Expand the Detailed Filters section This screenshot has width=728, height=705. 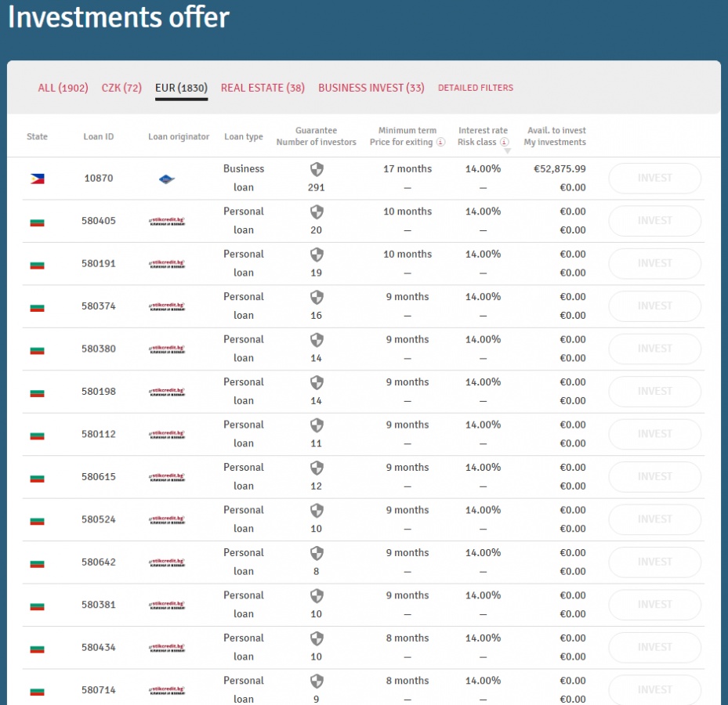click(475, 88)
